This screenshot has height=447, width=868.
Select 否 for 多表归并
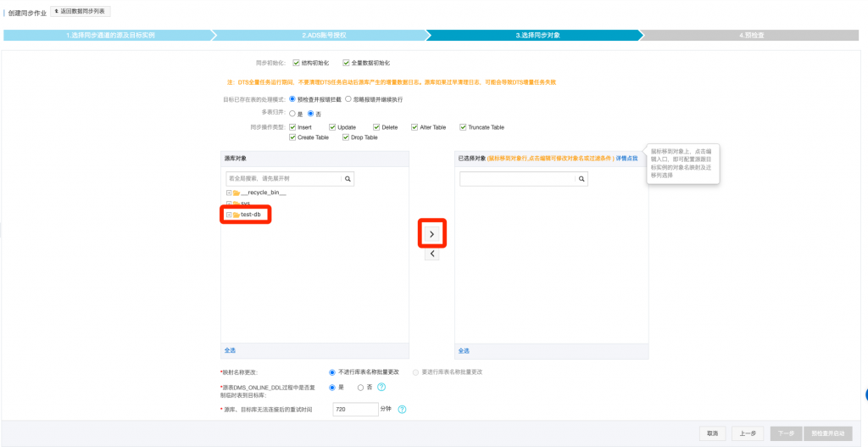tap(310, 114)
